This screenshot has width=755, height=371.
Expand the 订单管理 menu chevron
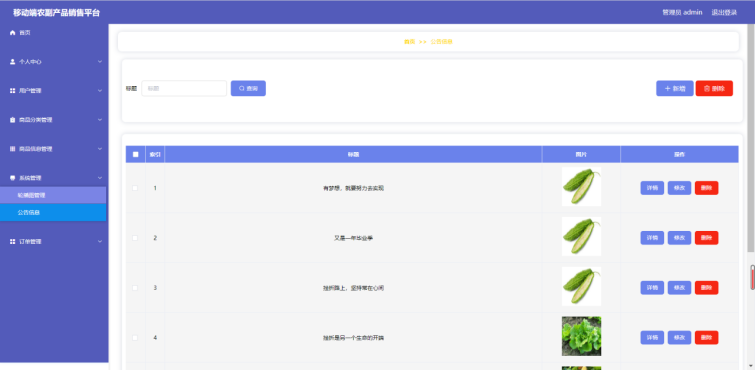pos(100,241)
